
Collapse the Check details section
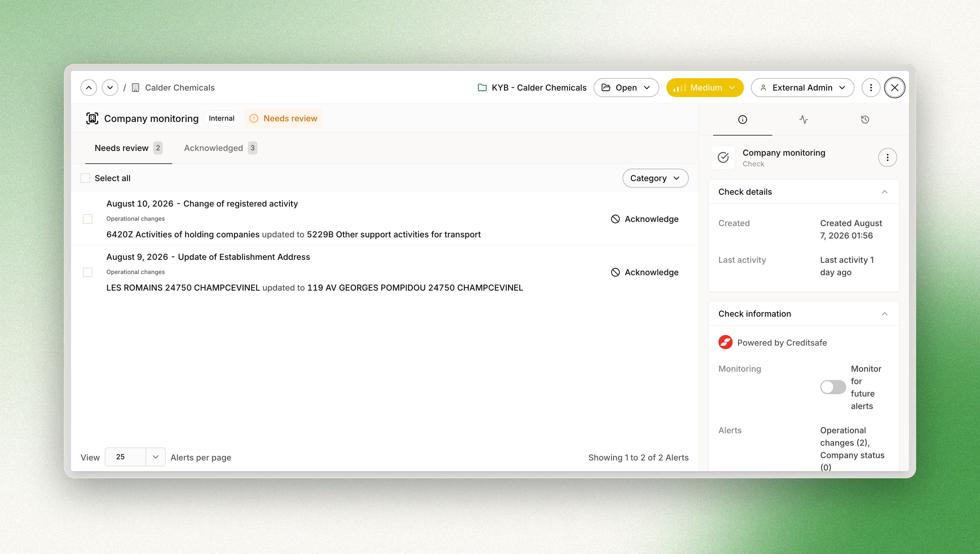[884, 192]
